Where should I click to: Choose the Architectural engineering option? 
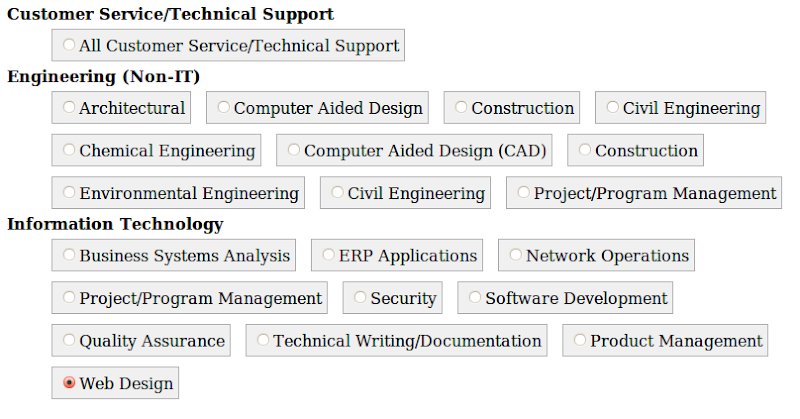click(x=69, y=108)
